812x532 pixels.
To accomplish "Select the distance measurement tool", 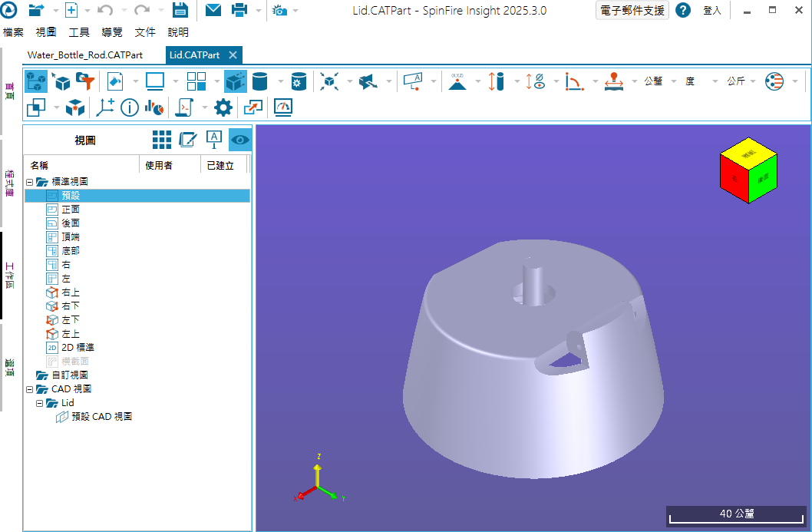I will point(497,81).
